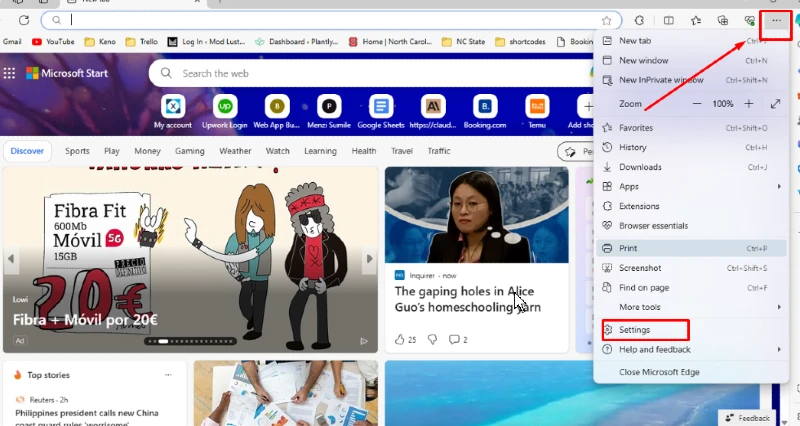Open Extensions from the menu
Screen dimensions: 800x426
pyautogui.click(x=691, y=206)
